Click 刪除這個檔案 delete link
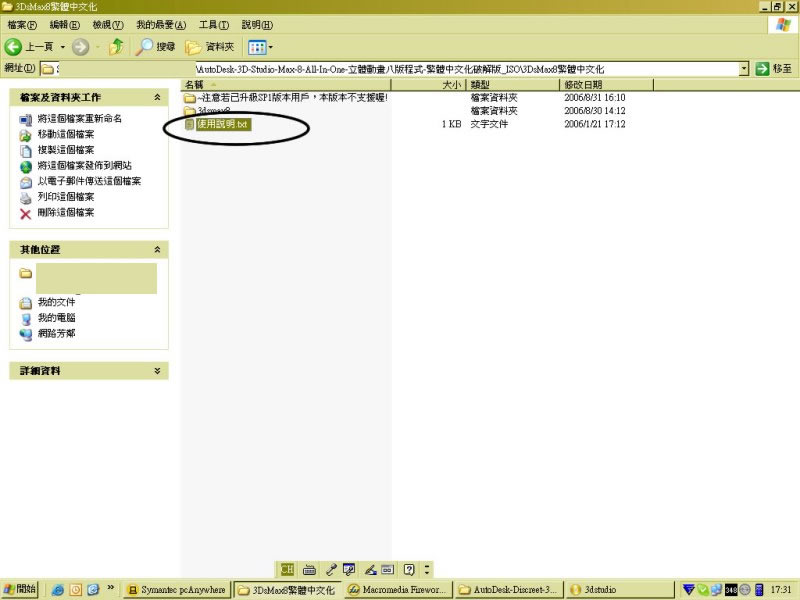The height and width of the screenshot is (600, 800). click(x=66, y=212)
